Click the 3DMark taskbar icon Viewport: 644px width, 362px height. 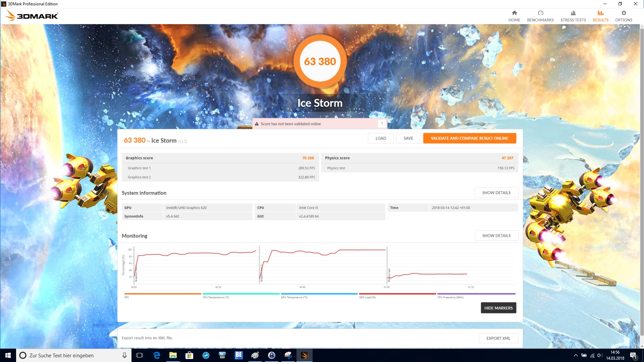point(305,355)
